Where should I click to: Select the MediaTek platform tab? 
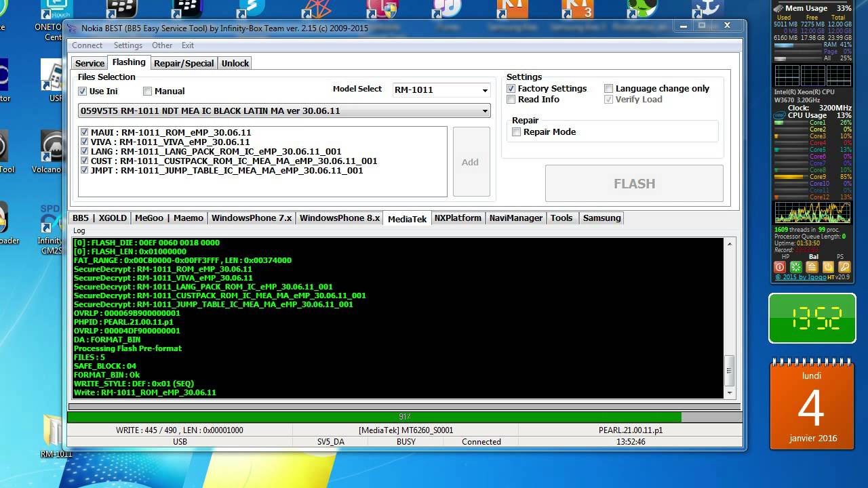[408, 218]
